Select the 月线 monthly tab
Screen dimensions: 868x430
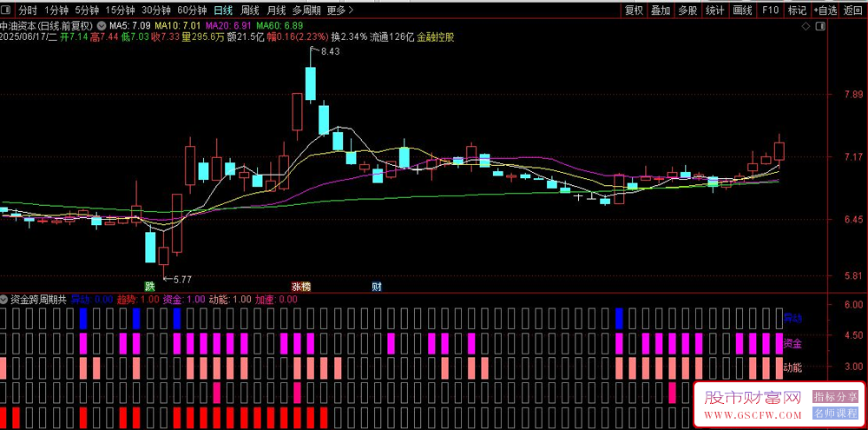[276, 10]
